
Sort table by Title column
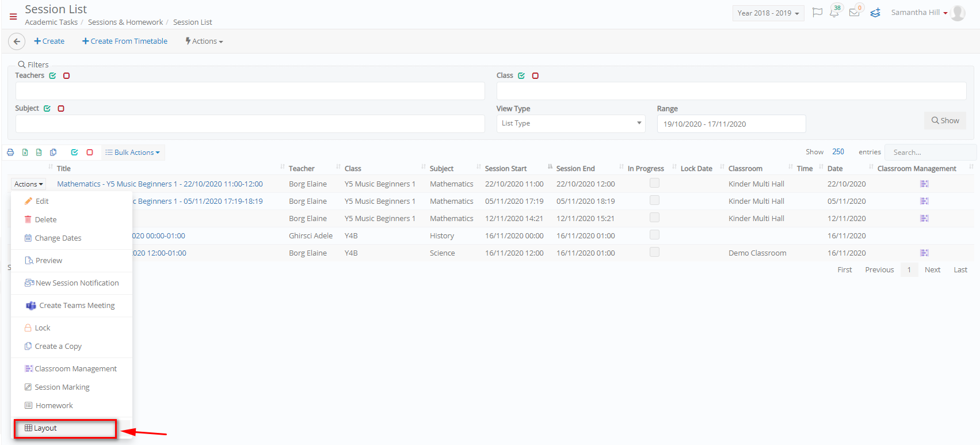64,169
